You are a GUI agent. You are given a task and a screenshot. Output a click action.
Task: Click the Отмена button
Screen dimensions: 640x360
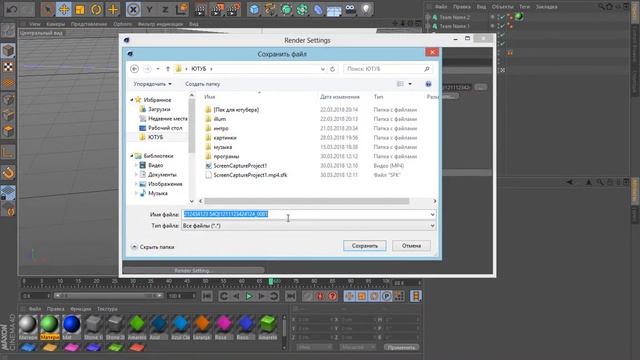(411, 246)
